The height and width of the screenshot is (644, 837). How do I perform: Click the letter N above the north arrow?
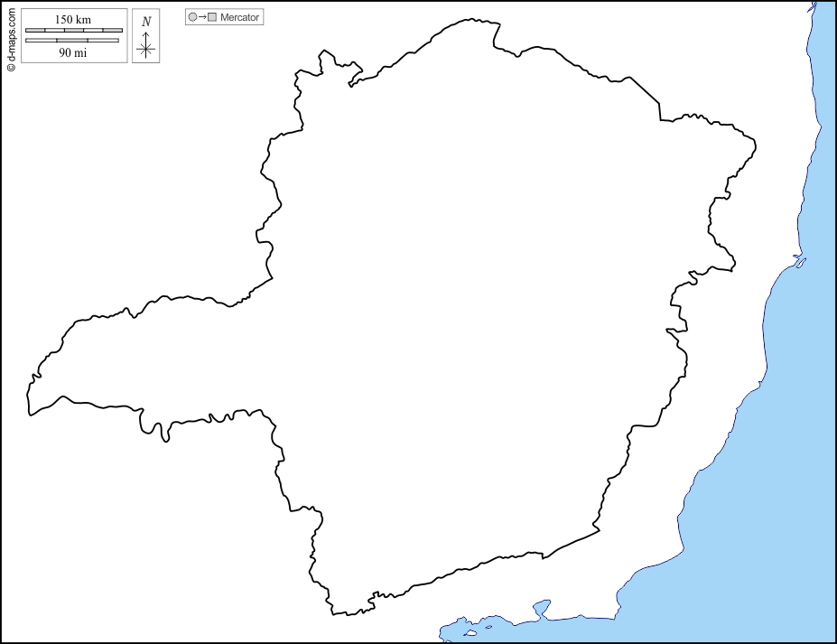coord(146,22)
